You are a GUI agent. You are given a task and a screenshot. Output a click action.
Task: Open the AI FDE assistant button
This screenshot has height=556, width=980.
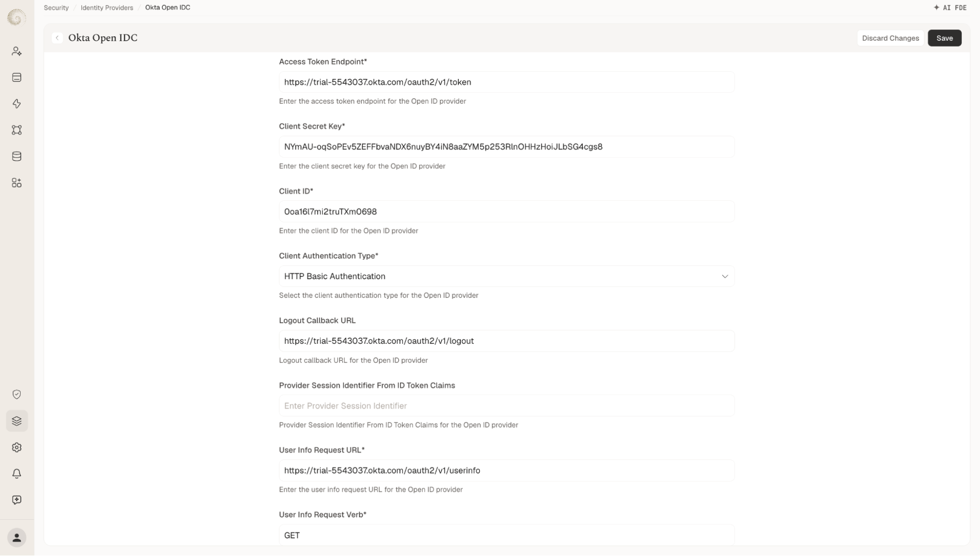(950, 7)
